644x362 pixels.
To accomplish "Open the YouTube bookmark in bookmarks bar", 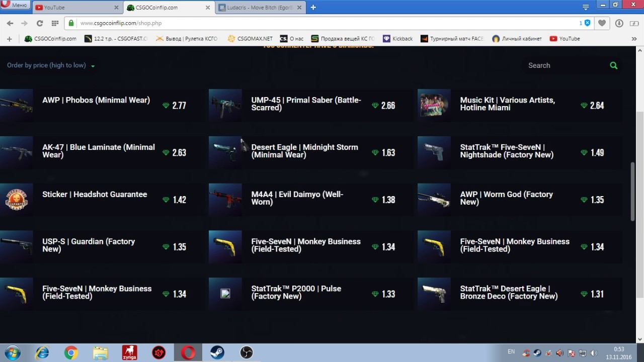I will point(565,39).
